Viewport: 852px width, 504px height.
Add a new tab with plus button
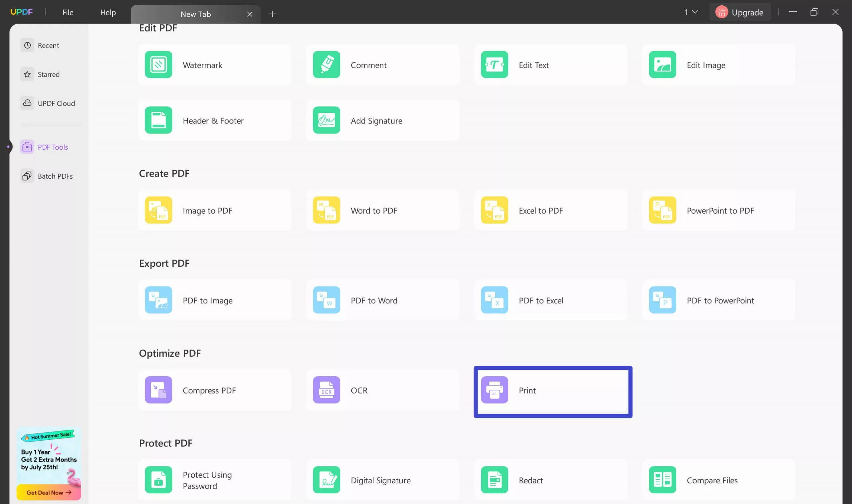tap(272, 14)
